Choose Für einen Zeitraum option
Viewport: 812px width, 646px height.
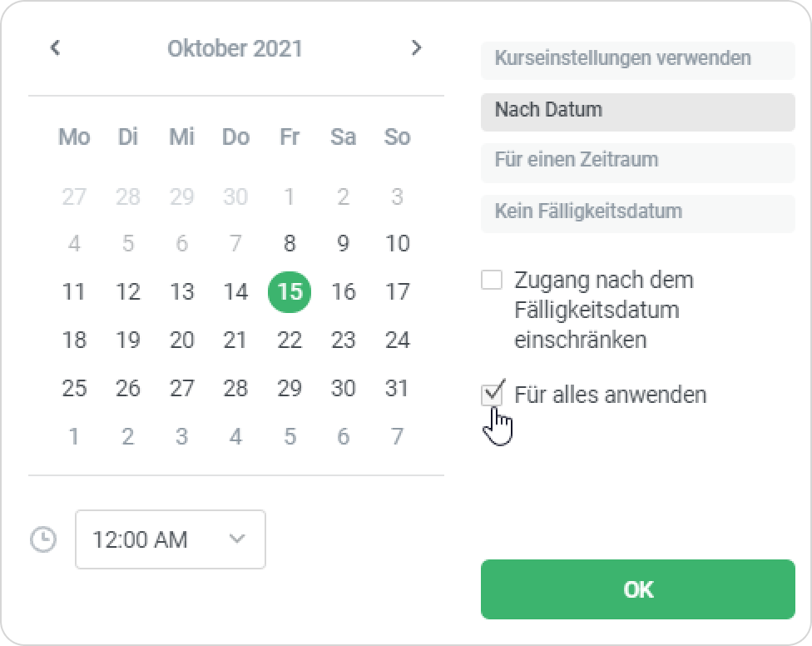pyautogui.click(x=637, y=160)
